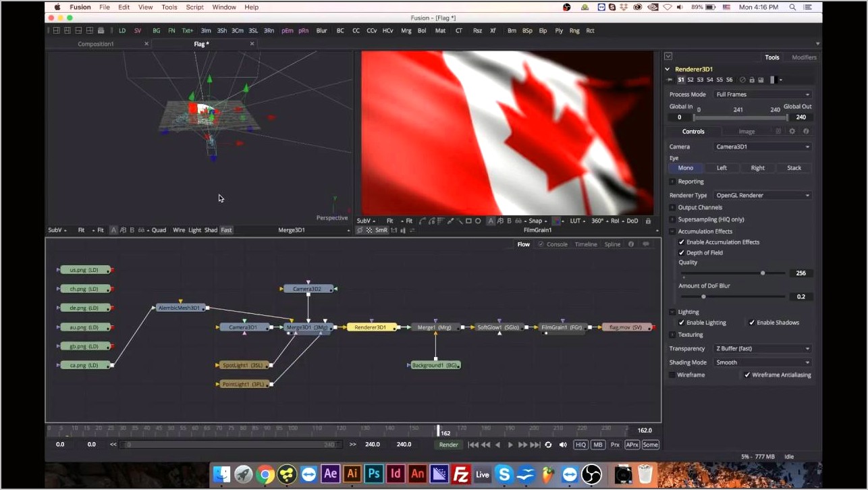
Task: Select the Left eye button
Action: (x=722, y=168)
